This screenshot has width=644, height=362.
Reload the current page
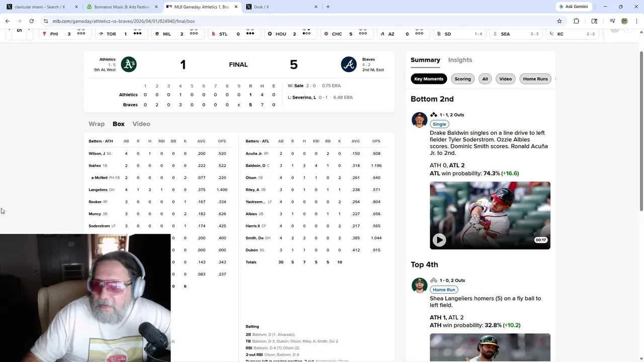click(31, 21)
